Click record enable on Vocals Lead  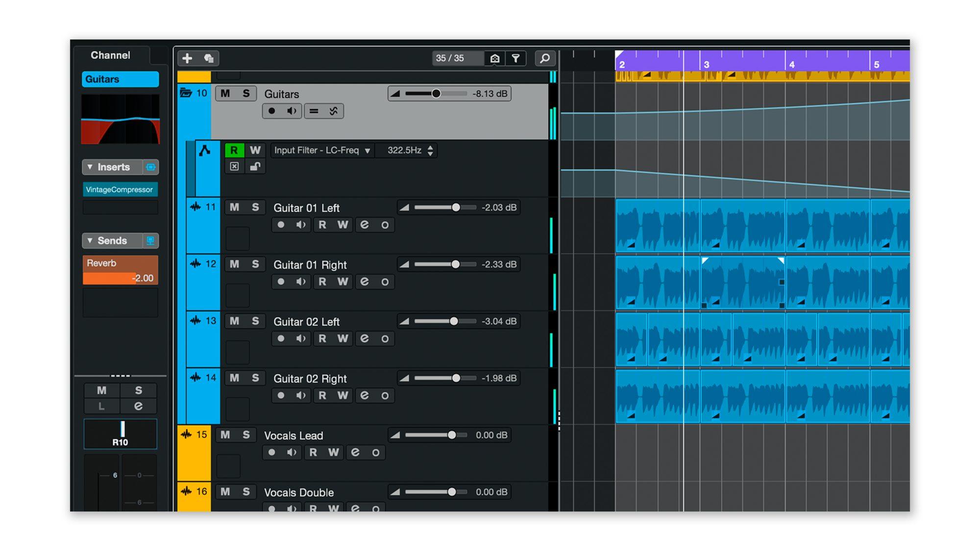(271, 453)
